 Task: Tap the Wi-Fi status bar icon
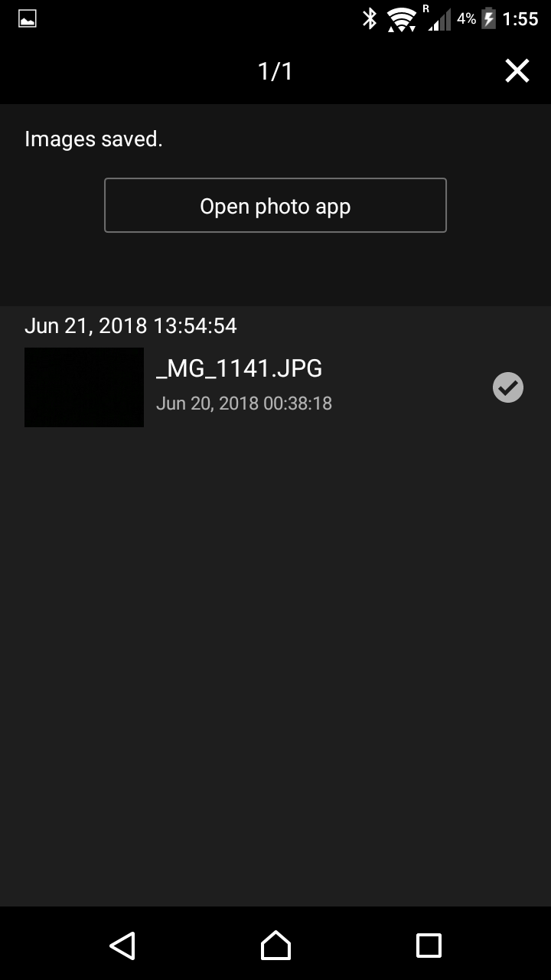[x=401, y=19]
